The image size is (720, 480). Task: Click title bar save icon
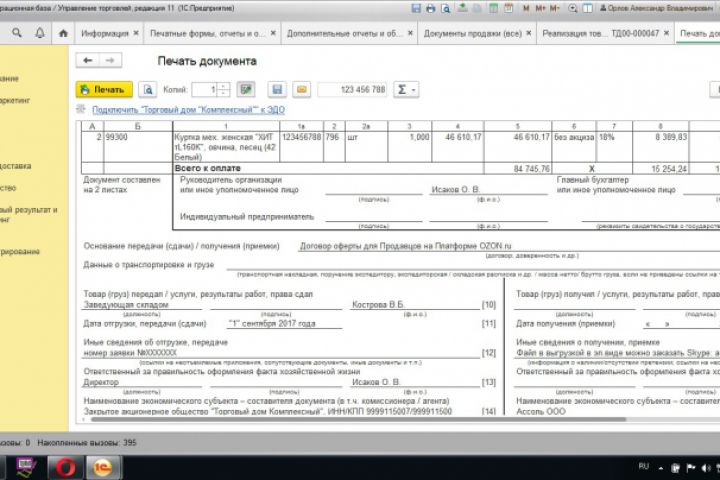click(x=416, y=8)
